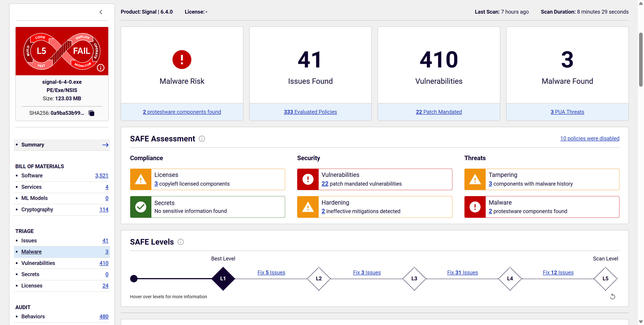This screenshot has height=325, width=644.
Task: Open Vulnerabilities in the Triage list
Action: pyautogui.click(x=38, y=263)
